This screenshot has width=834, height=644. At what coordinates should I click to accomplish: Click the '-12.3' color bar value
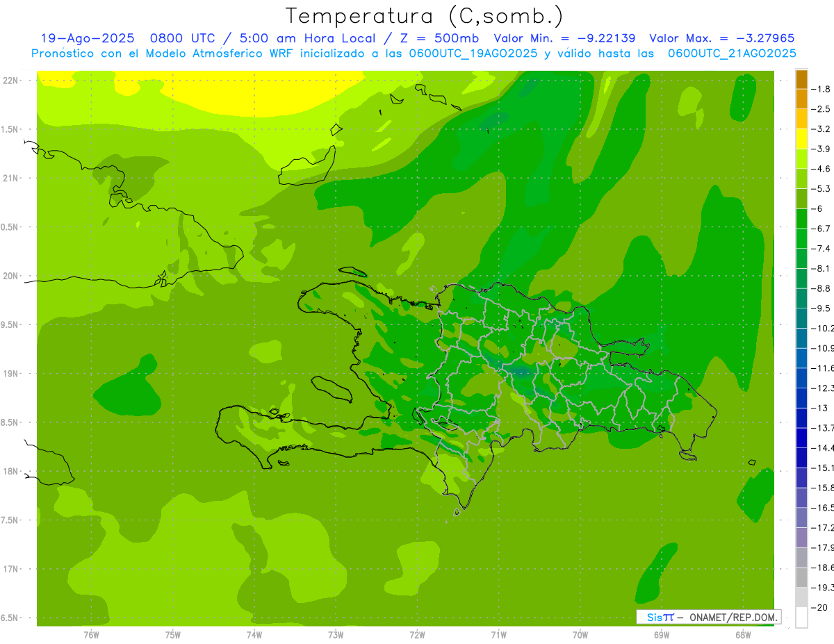821,388
